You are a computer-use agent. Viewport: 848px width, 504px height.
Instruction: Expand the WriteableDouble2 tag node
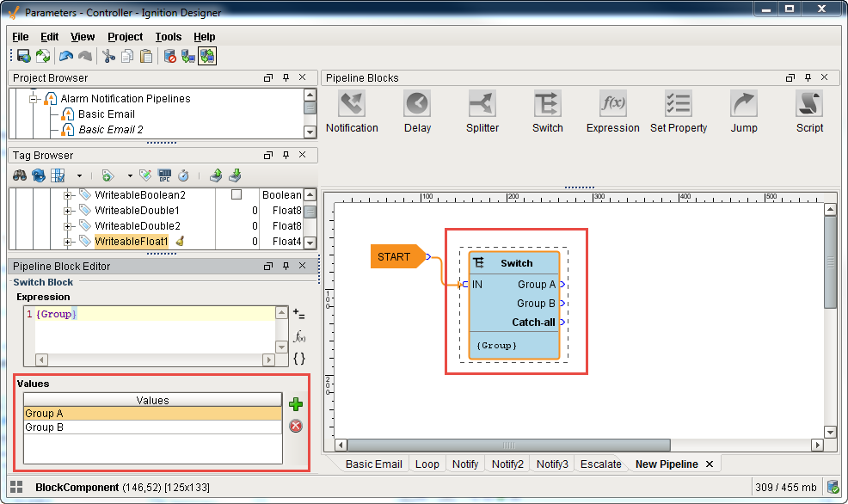pos(67,226)
